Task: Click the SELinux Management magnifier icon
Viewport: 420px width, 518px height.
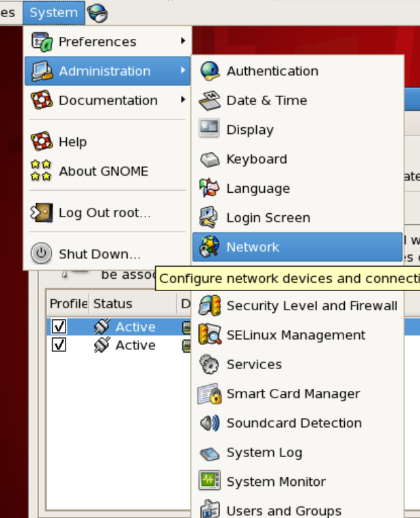Action: click(210, 335)
